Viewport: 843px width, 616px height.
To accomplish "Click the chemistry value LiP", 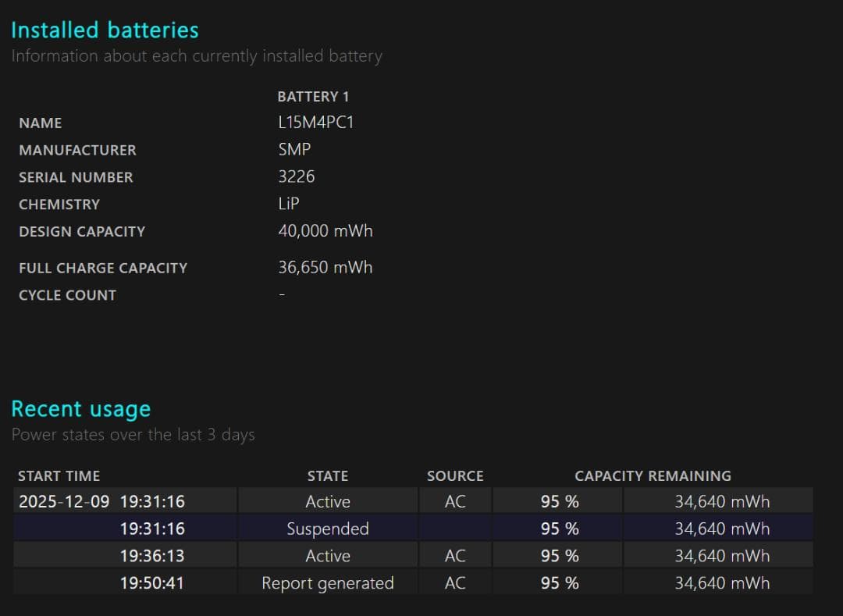I will 289,204.
